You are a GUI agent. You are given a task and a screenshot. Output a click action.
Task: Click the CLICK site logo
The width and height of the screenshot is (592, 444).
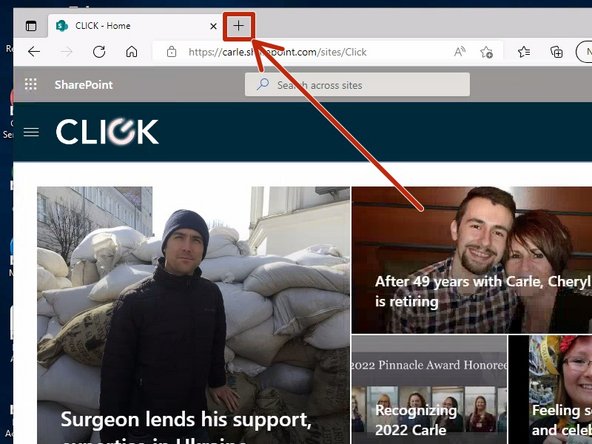[107, 131]
